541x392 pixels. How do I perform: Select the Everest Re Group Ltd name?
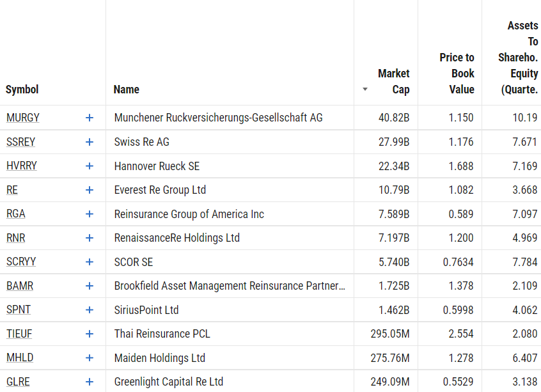tap(160, 190)
